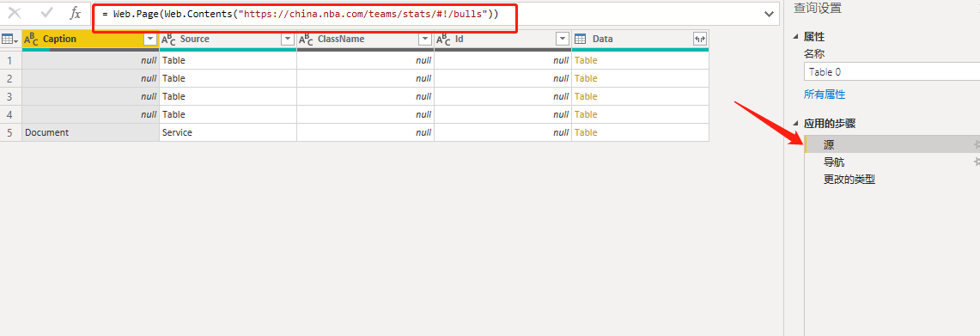Screen dimensions: 980x336
Task: Click the fx function icon
Action: click(75, 13)
